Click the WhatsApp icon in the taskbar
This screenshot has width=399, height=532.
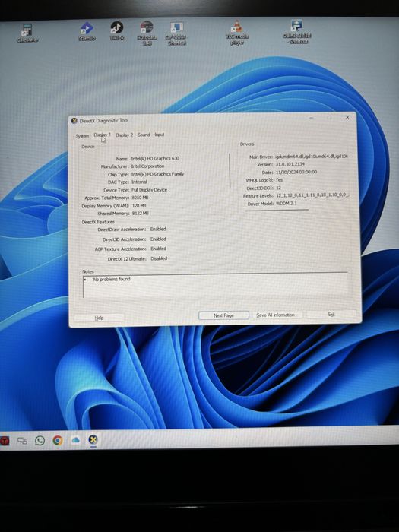pos(40,440)
